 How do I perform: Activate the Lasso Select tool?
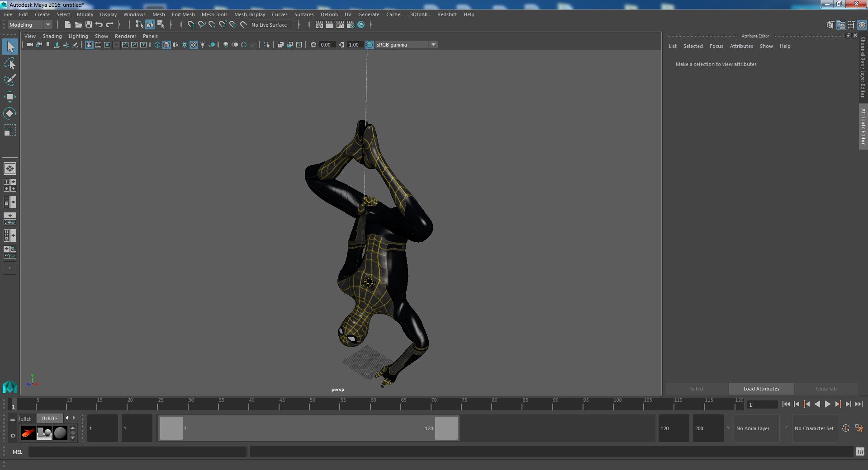(10, 64)
